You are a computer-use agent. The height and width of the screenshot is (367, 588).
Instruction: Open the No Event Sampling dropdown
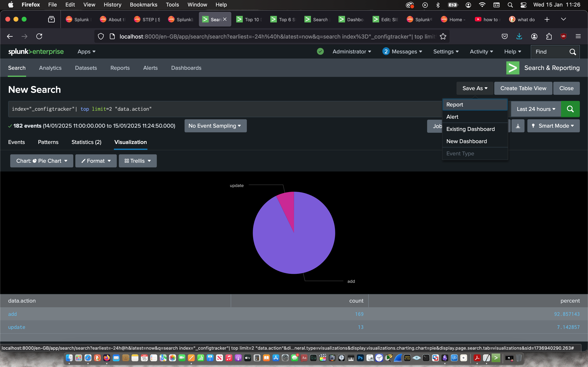(215, 126)
